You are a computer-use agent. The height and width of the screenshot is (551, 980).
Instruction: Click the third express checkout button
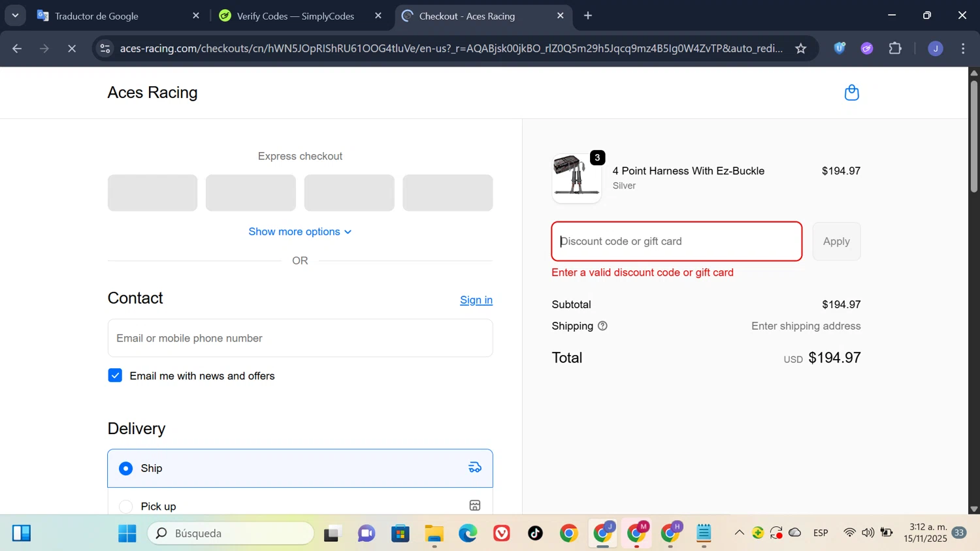coord(350,193)
